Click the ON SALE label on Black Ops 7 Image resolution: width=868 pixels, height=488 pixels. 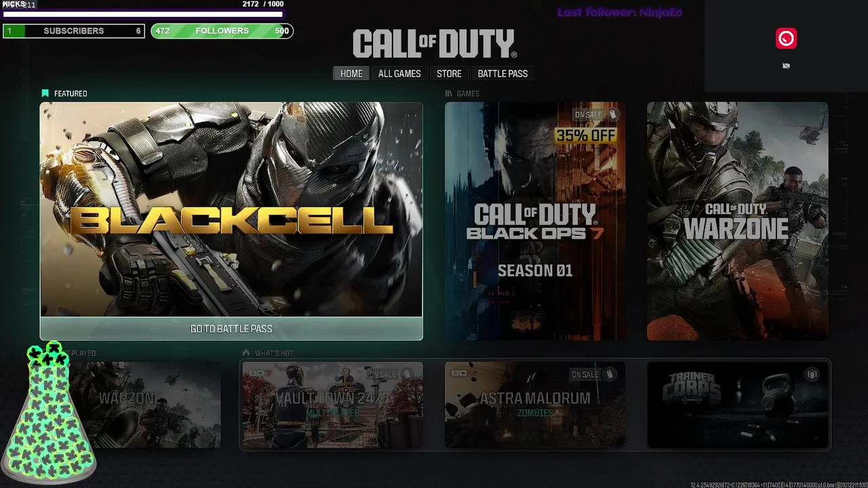pos(588,115)
